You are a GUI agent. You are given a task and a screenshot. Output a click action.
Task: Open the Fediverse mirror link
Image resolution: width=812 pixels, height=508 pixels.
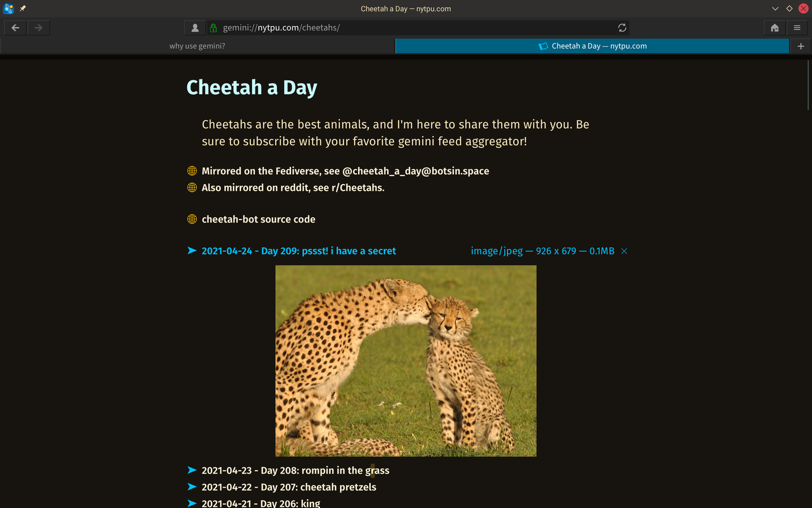345,171
